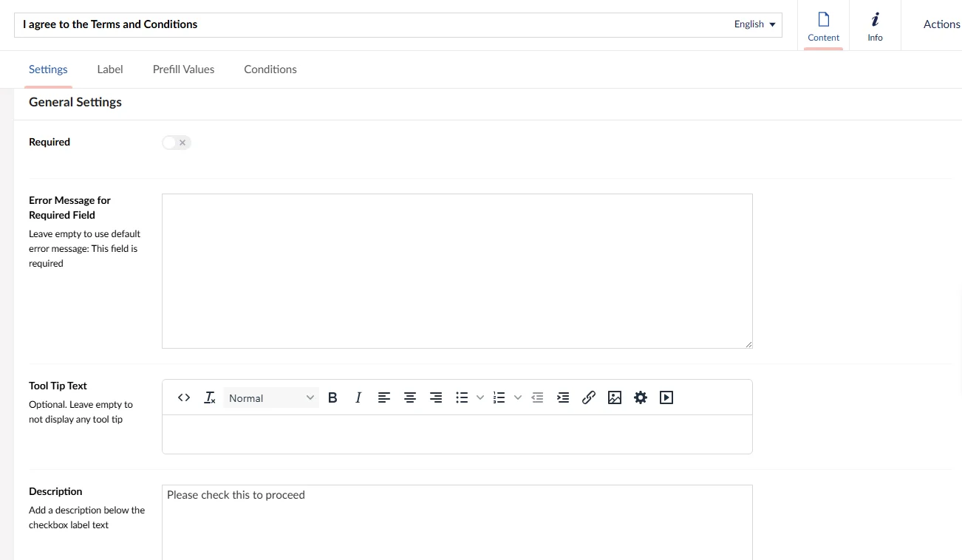Image resolution: width=962 pixels, height=560 pixels.
Task: Click the source code view icon
Action: click(x=184, y=397)
